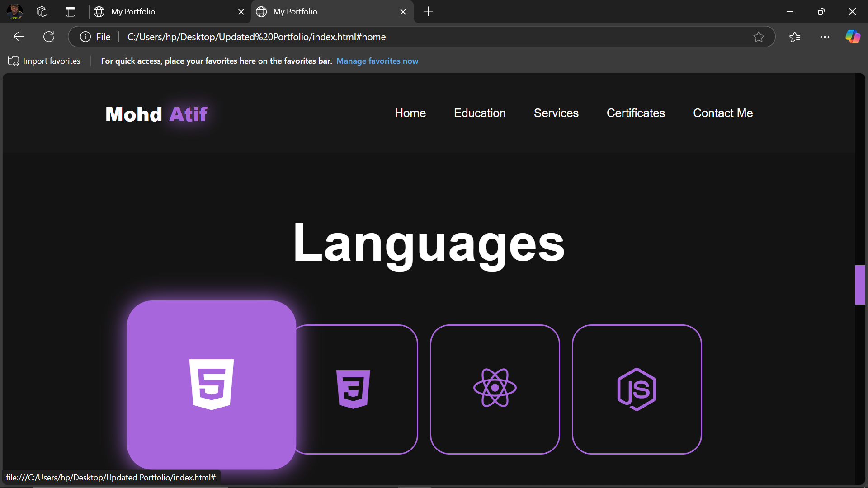Image resolution: width=868 pixels, height=488 pixels.
Task: Select Certificates in the navigation bar
Action: click(x=636, y=113)
